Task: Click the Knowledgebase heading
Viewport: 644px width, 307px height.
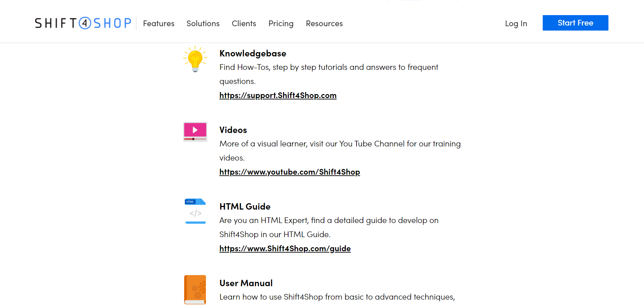Action: (253, 53)
